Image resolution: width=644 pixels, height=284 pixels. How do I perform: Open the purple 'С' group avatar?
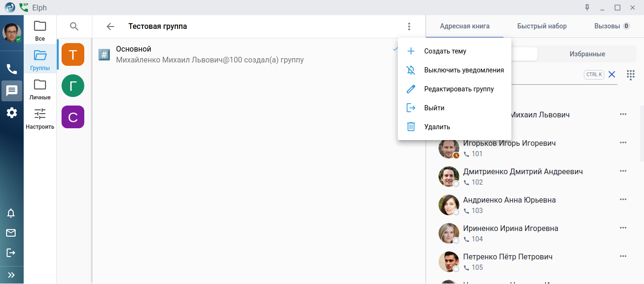73,117
